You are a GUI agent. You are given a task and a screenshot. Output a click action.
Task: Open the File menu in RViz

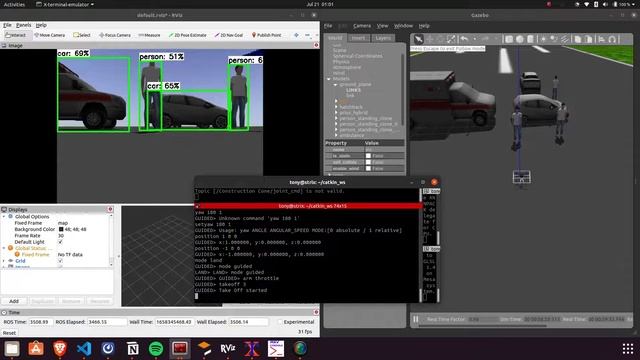(x=7, y=25)
